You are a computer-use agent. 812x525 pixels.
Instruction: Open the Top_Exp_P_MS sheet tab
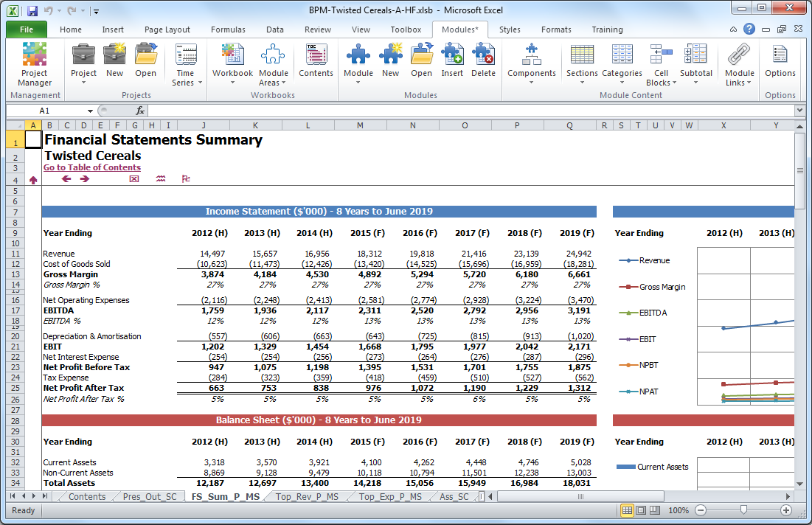pyautogui.click(x=390, y=496)
